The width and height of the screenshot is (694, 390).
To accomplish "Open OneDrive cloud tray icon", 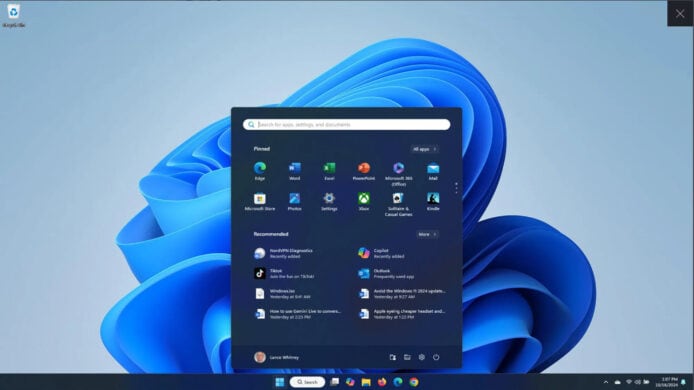I will 617,382.
